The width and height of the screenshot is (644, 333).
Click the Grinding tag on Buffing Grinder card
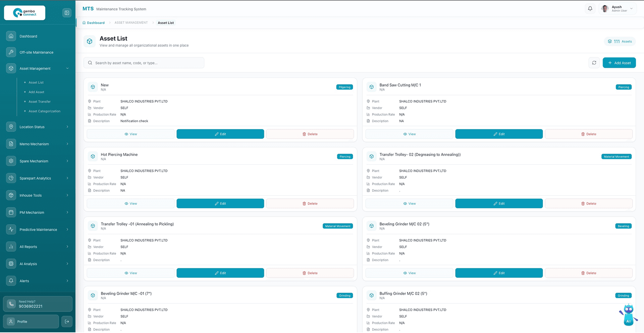(624, 296)
